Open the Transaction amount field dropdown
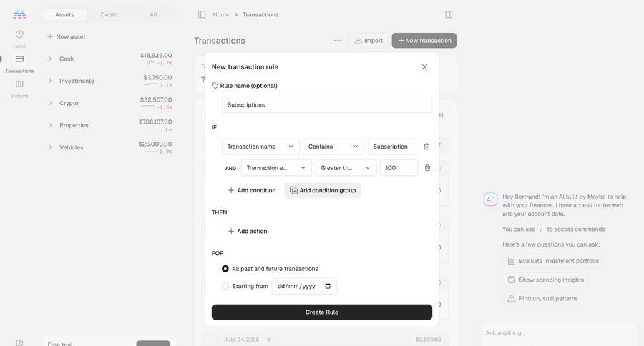 [x=276, y=168]
